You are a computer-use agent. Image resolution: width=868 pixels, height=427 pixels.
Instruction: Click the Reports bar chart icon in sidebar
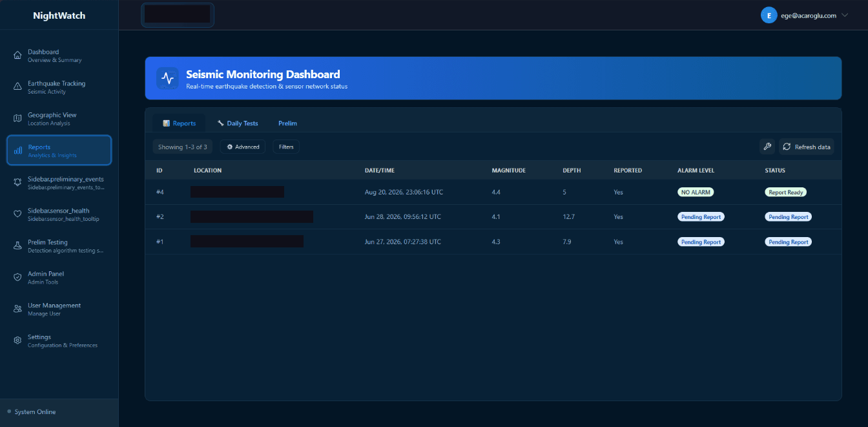(x=18, y=151)
